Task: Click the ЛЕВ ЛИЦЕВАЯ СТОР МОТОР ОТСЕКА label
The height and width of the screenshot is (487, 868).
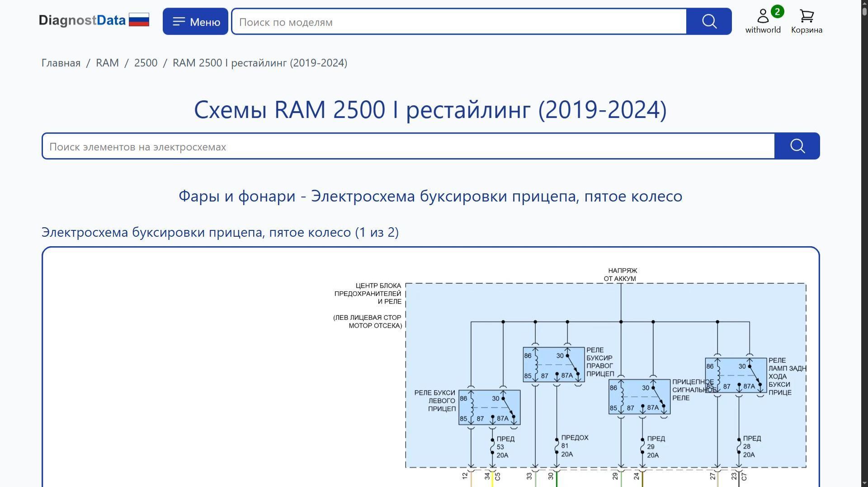Action: click(368, 322)
